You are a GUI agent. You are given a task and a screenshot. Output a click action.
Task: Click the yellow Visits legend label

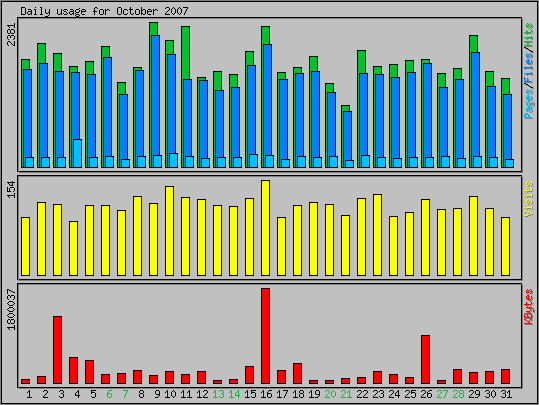[x=529, y=199]
